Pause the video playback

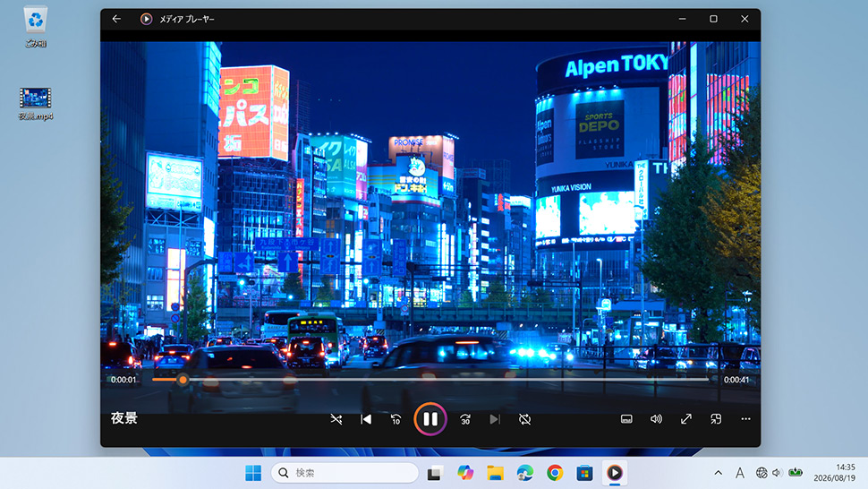tap(430, 419)
